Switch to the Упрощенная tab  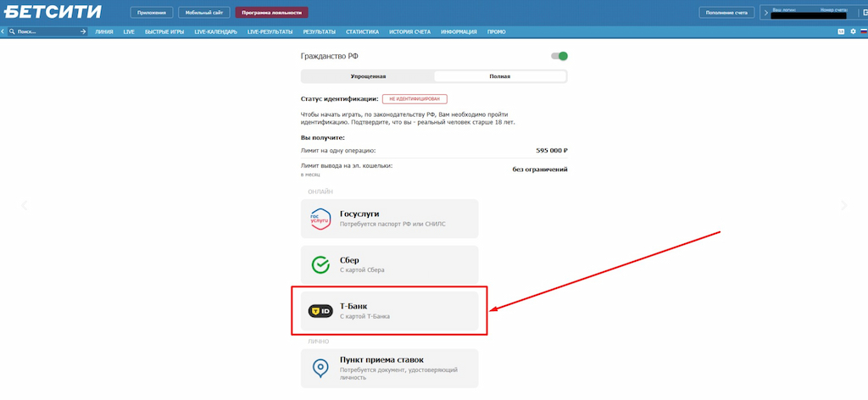click(368, 76)
